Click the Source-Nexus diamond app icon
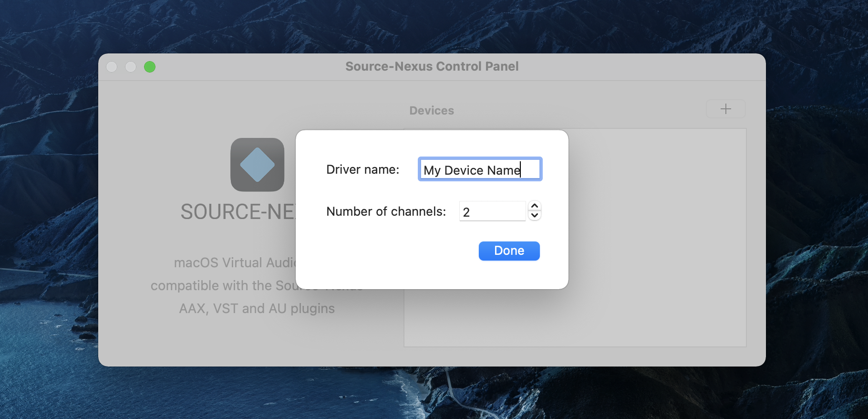Image resolution: width=868 pixels, height=419 pixels. 257,165
